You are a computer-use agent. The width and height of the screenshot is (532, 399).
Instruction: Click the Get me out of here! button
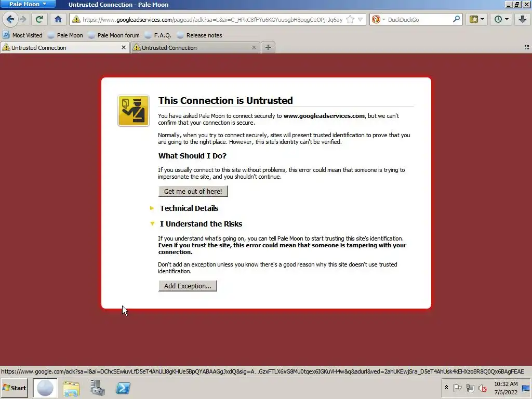pos(193,191)
